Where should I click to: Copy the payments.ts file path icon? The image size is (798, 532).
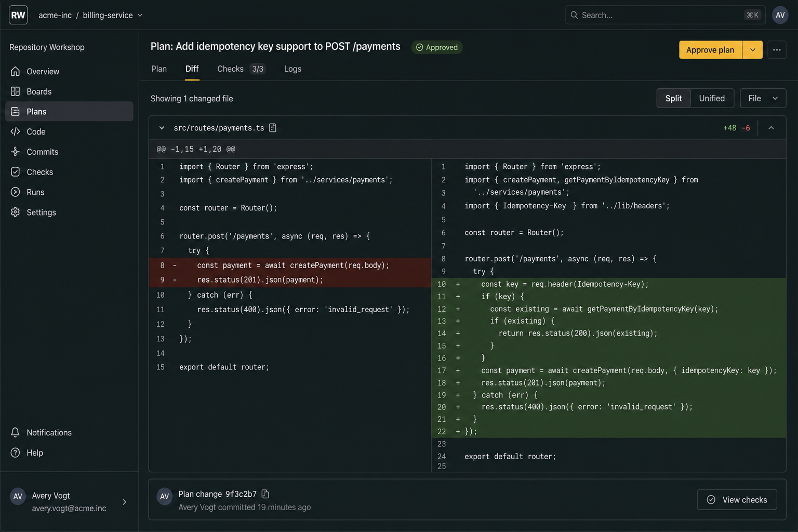(273, 128)
